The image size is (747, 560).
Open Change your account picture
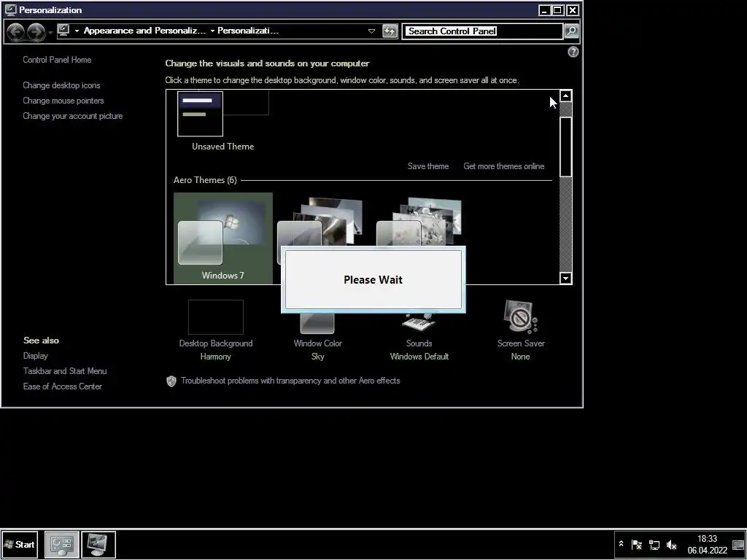[73, 116]
